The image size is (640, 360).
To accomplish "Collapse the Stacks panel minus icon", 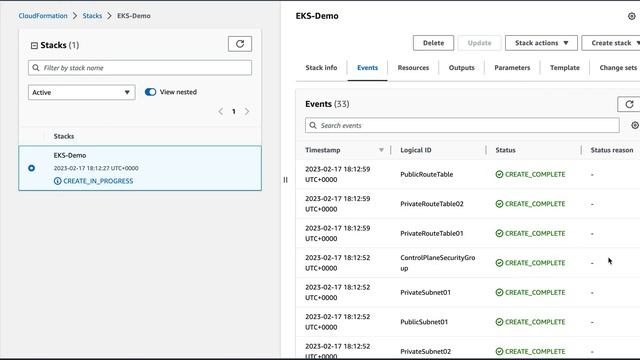I will click(34, 45).
